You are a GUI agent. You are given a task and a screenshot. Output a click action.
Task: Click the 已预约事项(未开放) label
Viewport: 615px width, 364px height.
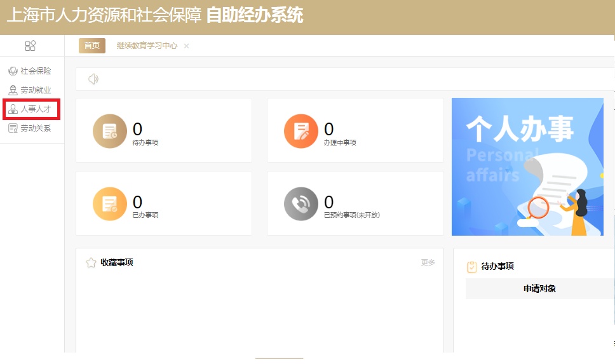(x=352, y=215)
